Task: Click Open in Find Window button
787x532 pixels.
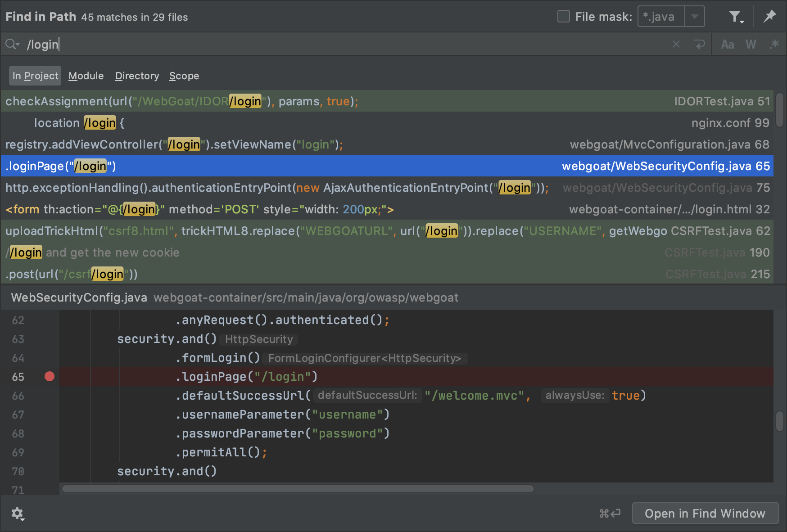Action: point(705,514)
